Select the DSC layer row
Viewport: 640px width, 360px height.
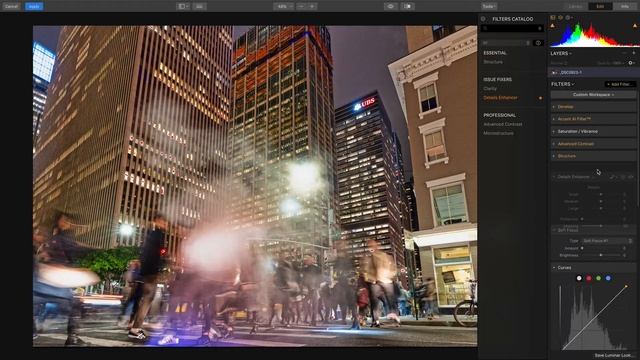593,73
